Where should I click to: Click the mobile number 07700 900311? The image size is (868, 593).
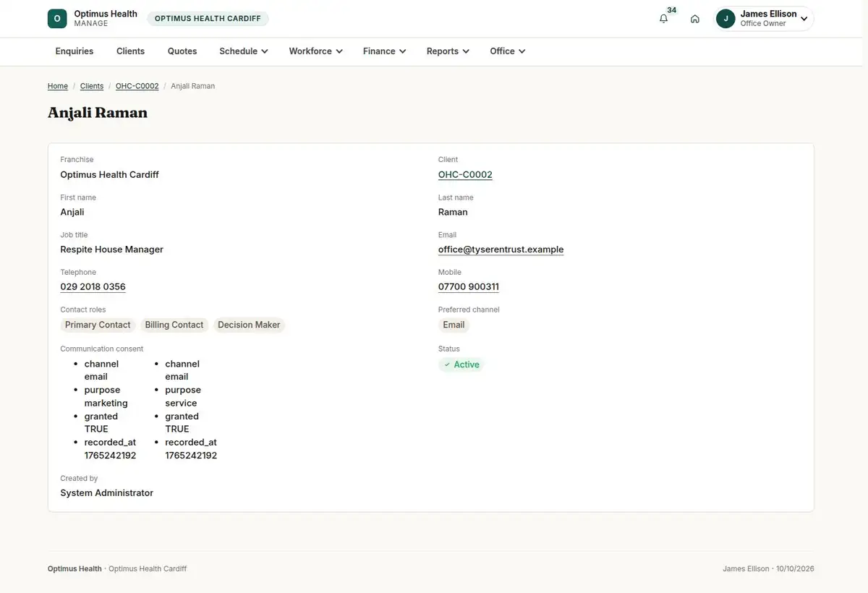pyautogui.click(x=469, y=287)
